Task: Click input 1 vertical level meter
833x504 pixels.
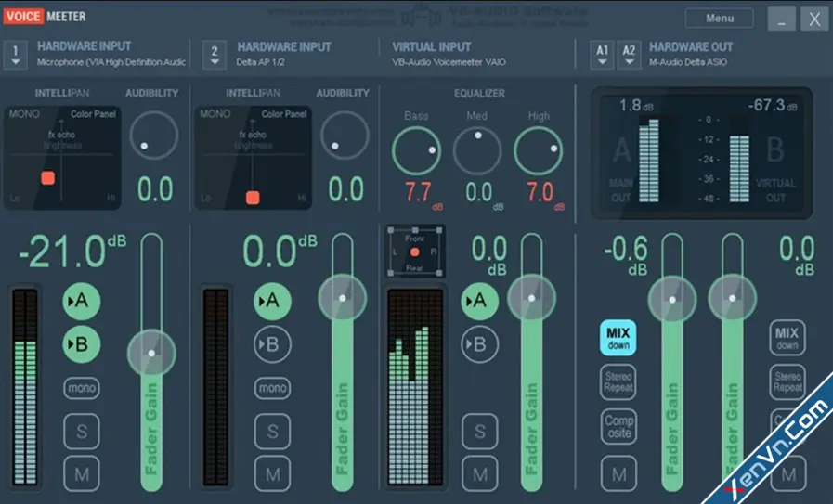Action: [25, 388]
